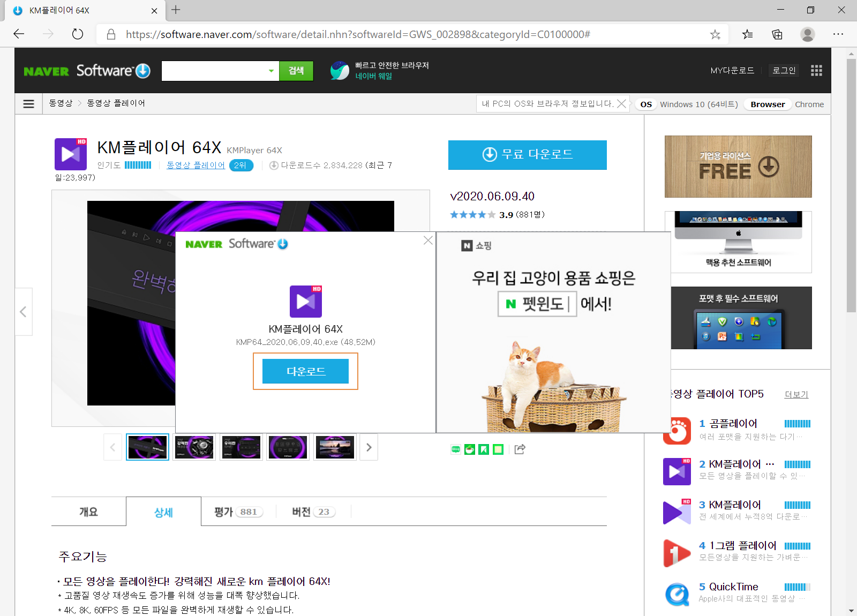Click the 인기도 popularity bar
The image size is (857, 616).
[x=138, y=165]
